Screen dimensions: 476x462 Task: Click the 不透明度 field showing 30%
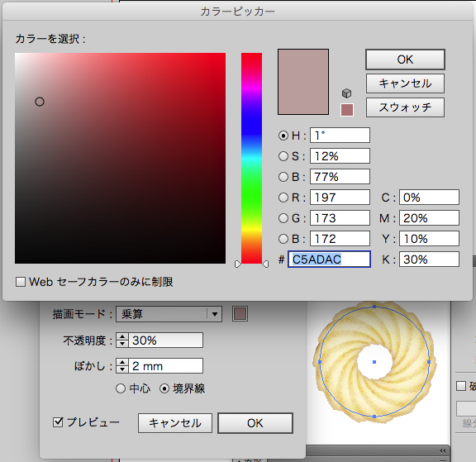click(x=166, y=340)
